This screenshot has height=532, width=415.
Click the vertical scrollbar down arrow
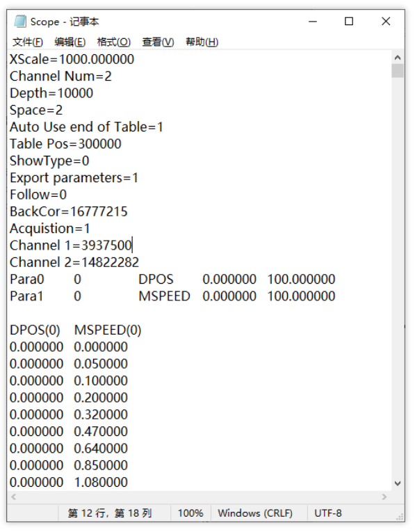(x=398, y=483)
